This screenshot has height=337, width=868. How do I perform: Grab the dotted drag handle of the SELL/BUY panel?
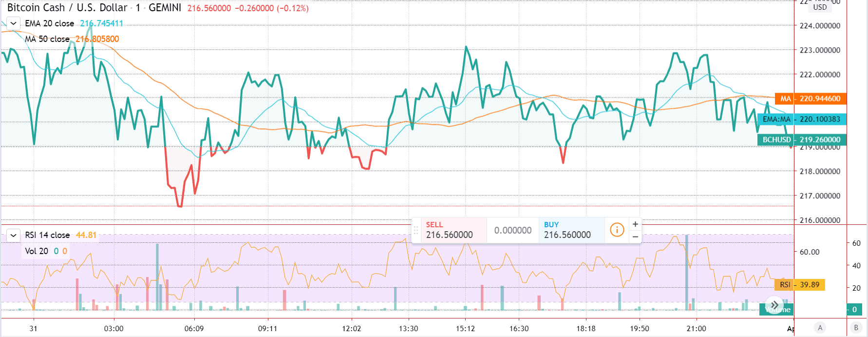point(416,230)
